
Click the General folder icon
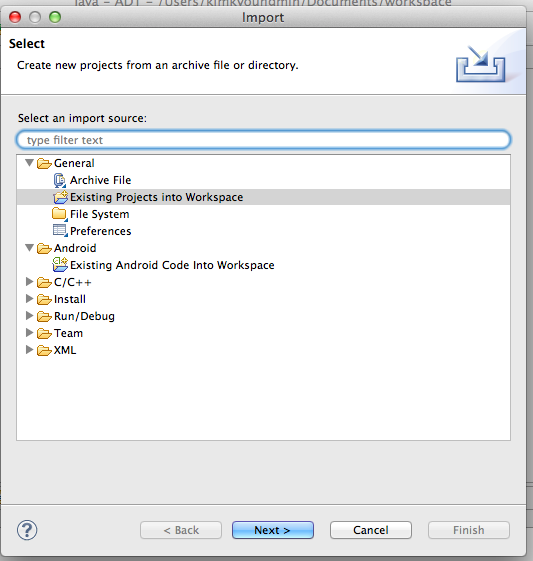(44, 164)
